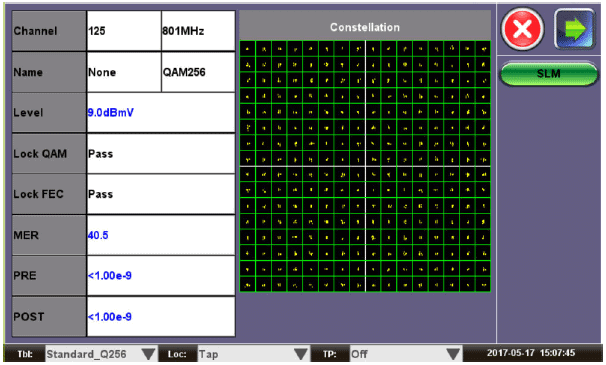Select the 801MHz frequency field
This screenshot has width=606, height=365.
click(198, 31)
